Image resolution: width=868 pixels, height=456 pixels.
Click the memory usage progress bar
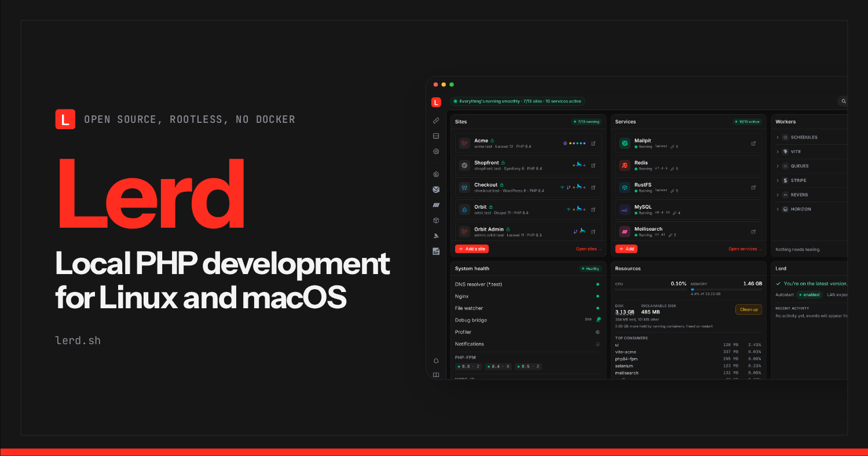pyautogui.click(x=726, y=289)
